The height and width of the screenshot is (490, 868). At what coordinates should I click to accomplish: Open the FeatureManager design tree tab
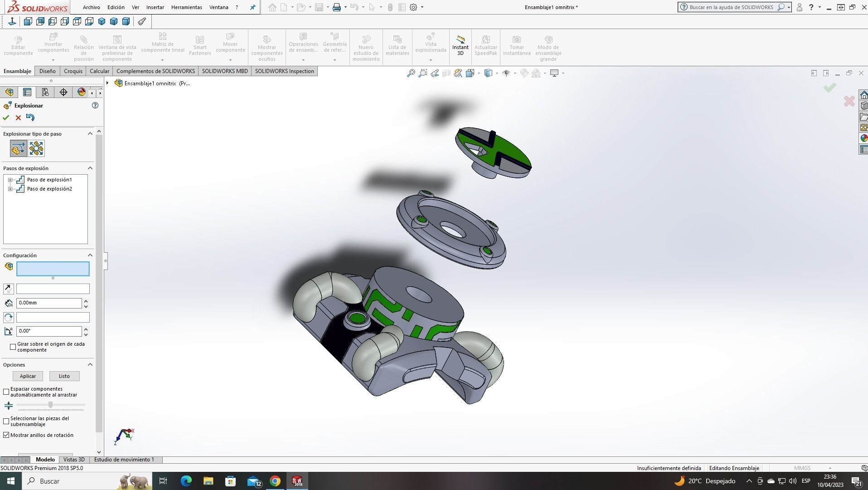9,92
